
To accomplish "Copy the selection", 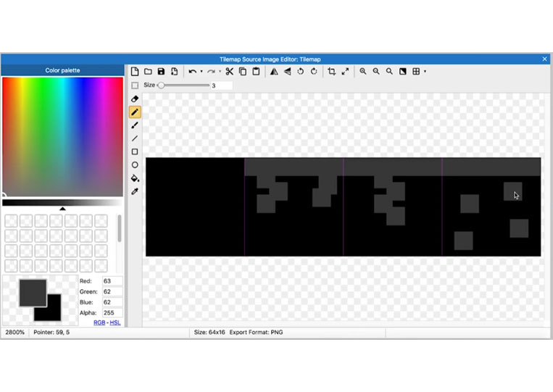I will pyautogui.click(x=243, y=72).
